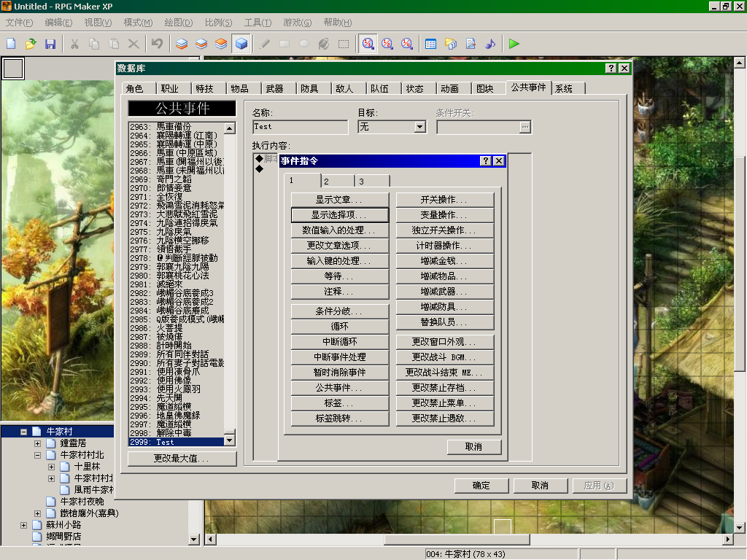Viewport: 747px width, 560px height.
Task: Expand the 鍾靈居 map tree node
Action: point(37,443)
